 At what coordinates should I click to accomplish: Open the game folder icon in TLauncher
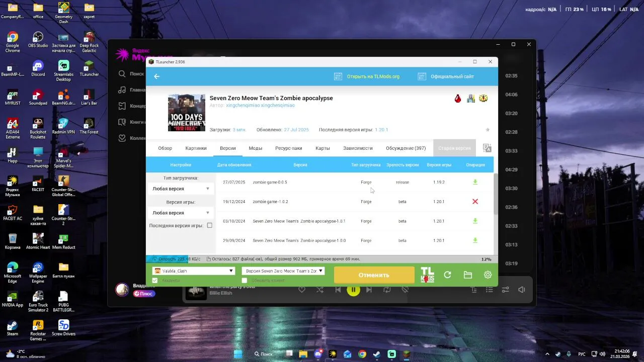(468, 275)
